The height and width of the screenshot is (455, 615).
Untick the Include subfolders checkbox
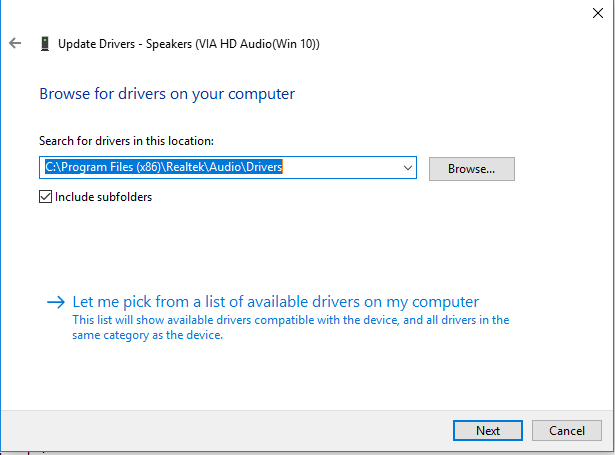click(x=45, y=197)
